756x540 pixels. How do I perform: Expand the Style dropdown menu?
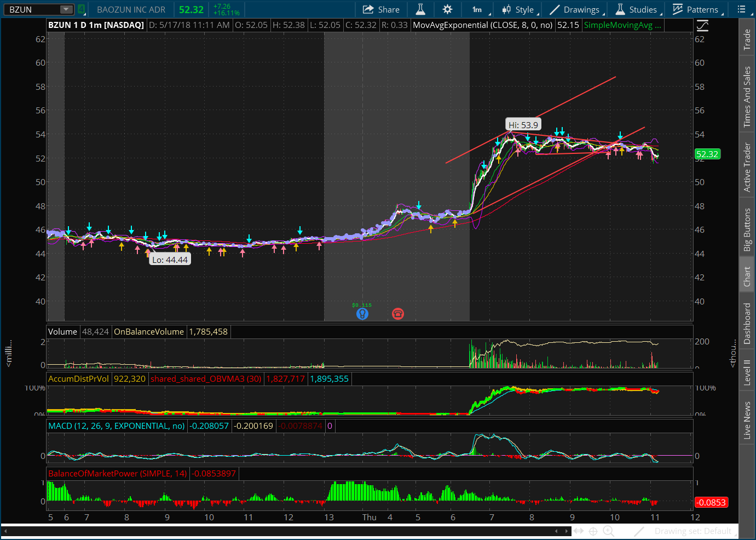coord(520,9)
